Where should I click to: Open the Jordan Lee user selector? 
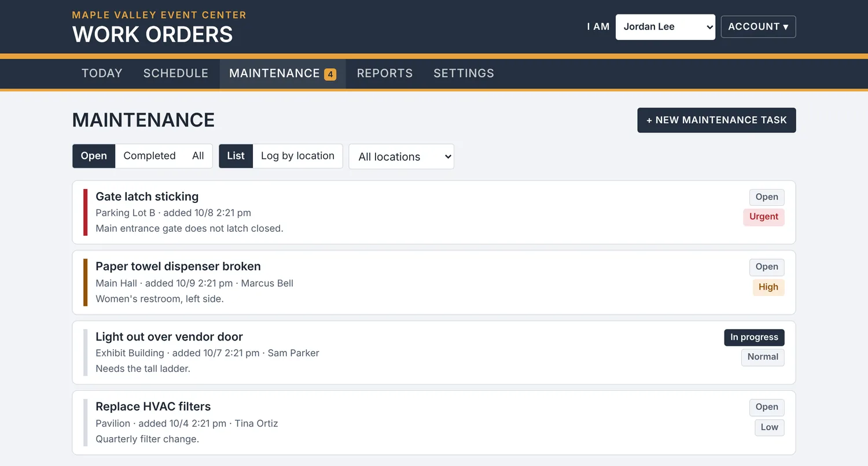(x=665, y=27)
